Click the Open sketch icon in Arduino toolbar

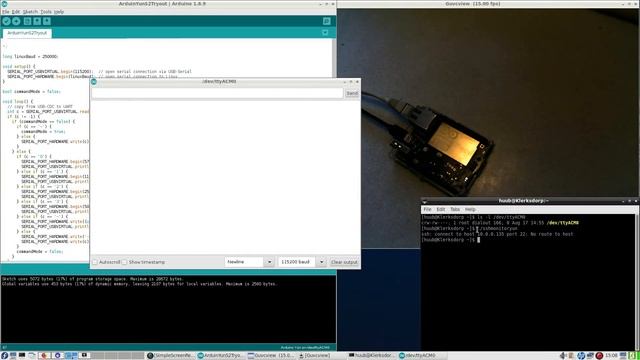(x=37, y=21)
